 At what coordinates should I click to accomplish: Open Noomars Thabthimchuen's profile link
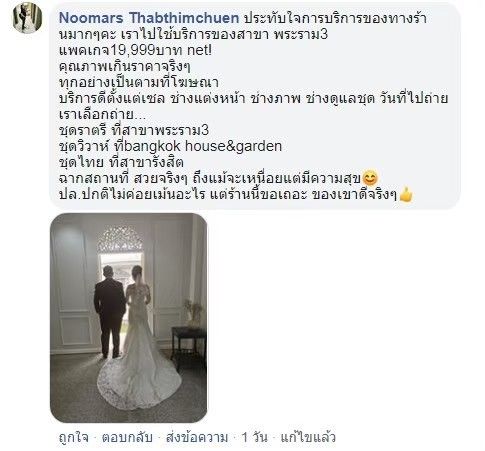149,18
